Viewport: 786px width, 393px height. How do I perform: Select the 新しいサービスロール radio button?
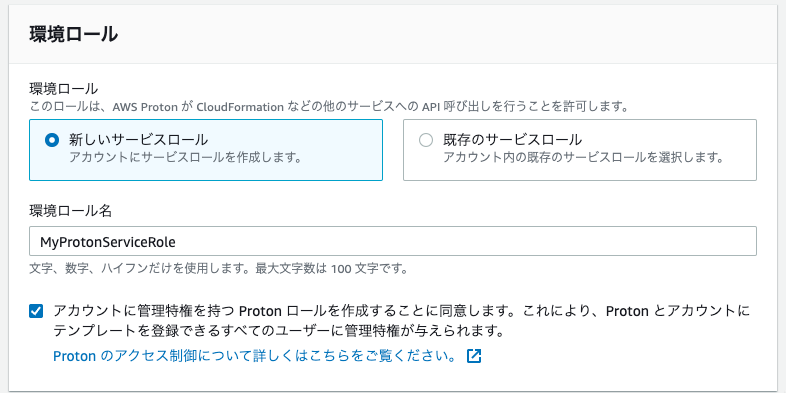[x=52, y=140]
